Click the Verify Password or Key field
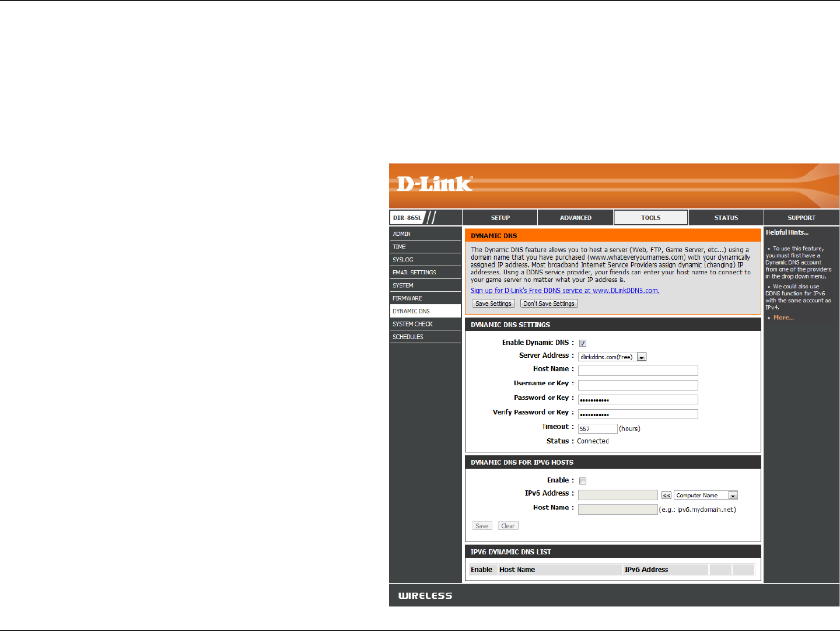The image size is (840, 631). click(638, 414)
